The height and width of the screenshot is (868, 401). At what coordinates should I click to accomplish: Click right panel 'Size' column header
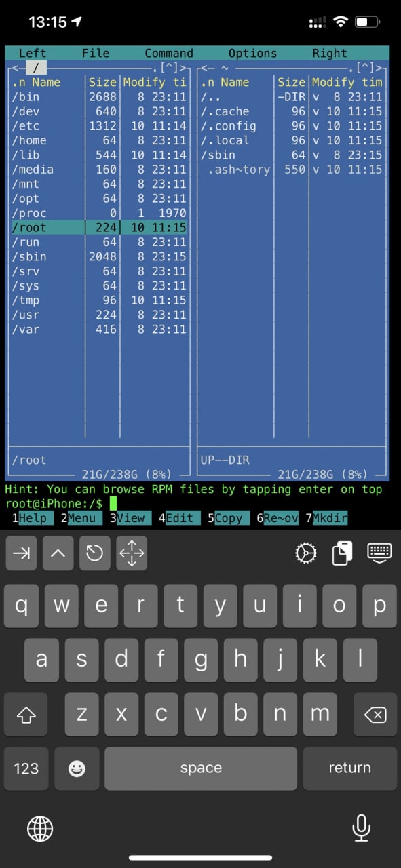(x=292, y=82)
